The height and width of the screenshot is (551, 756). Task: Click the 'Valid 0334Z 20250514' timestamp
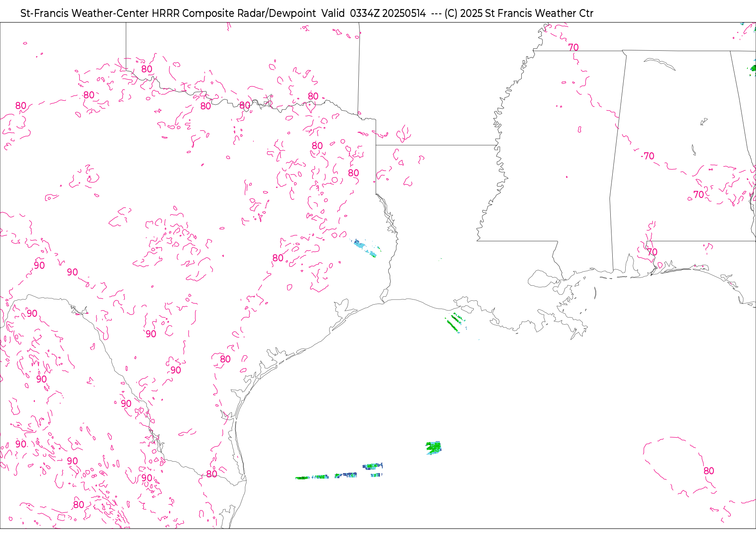[373, 13]
